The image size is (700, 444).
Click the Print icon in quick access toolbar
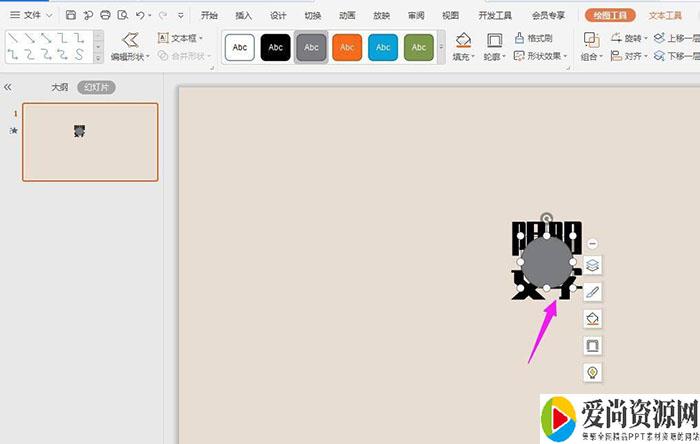pyautogui.click(x=105, y=15)
